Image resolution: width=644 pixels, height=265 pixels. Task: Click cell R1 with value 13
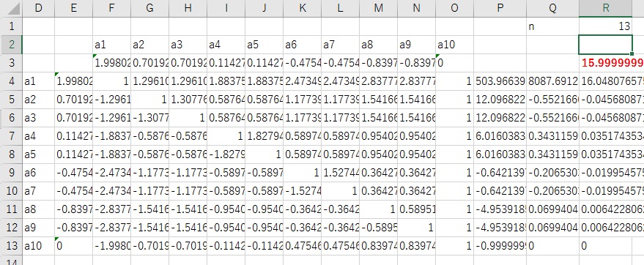pyautogui.click(x=606, y=26)
